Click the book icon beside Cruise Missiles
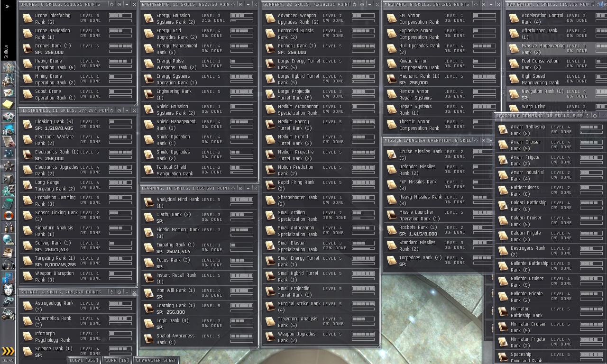The width and height of the screenshot is (607, 364). click(x=392, y=155)
